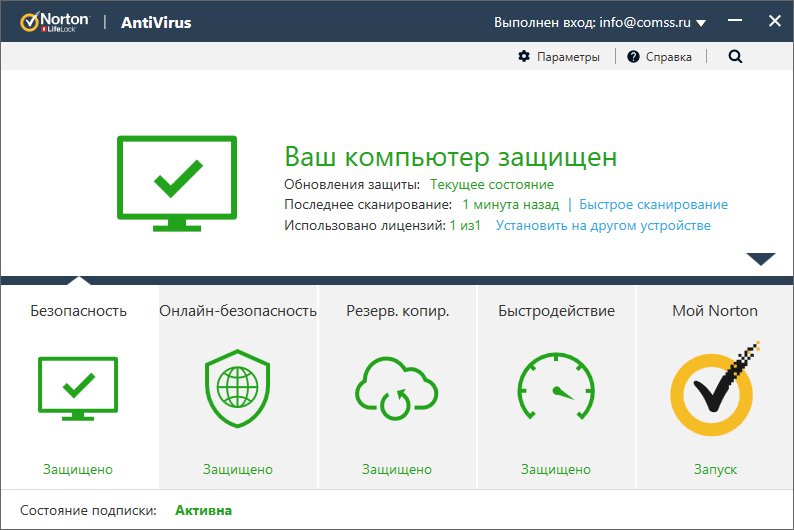The height and width of the screenshot is (530, 794).
Task: Minimize the Norton window
Action: tap(735, 21)
